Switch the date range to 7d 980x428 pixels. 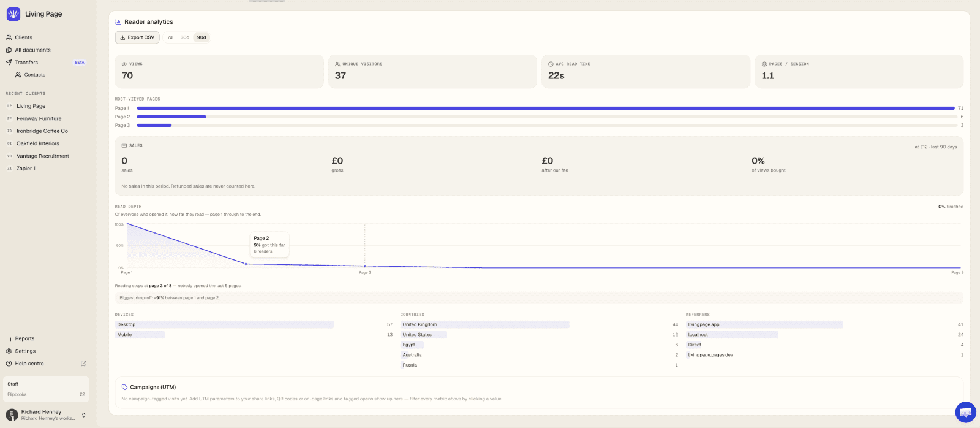pos(170,37)
